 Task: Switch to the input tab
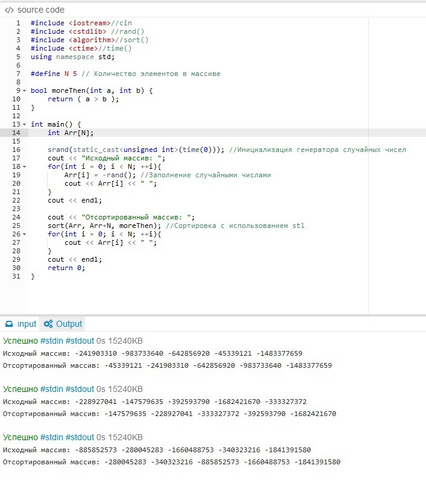point(21,324)
